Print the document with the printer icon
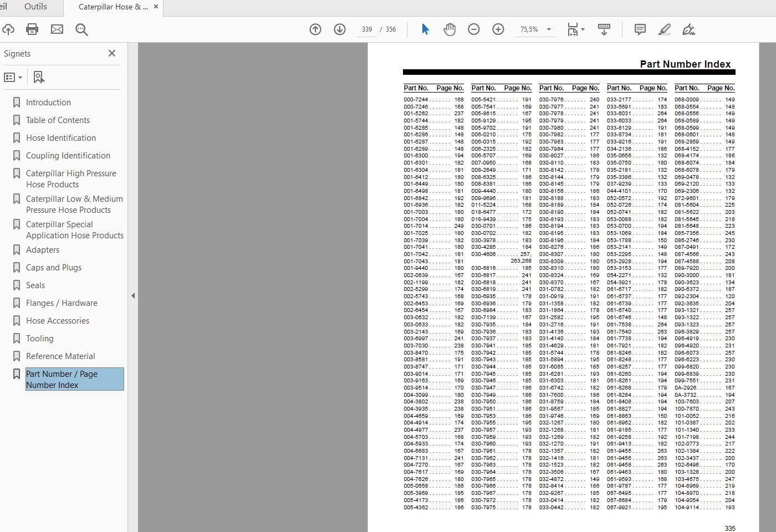 pos(32,29)
